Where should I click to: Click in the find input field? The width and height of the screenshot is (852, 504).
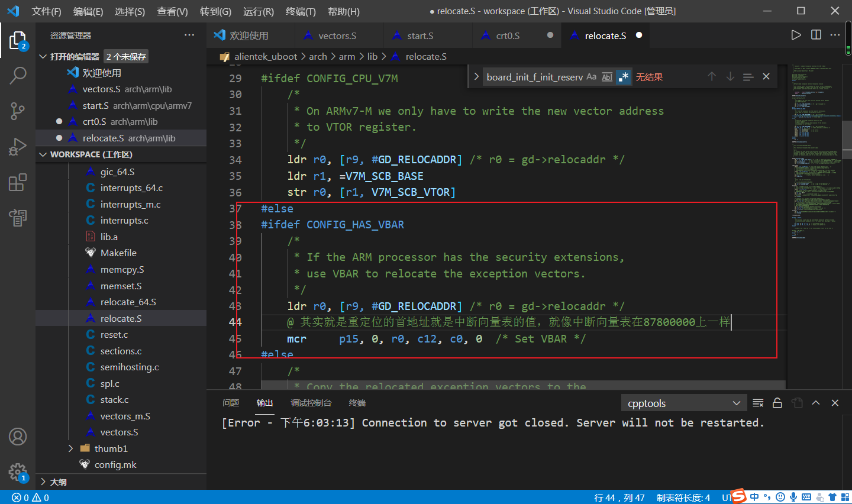click(534, 77)
